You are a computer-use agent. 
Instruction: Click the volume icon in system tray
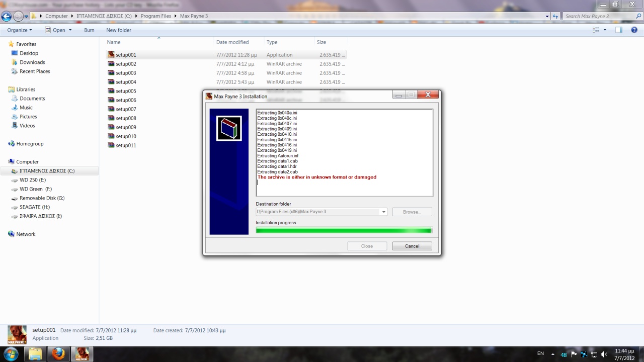pos(603,354)
